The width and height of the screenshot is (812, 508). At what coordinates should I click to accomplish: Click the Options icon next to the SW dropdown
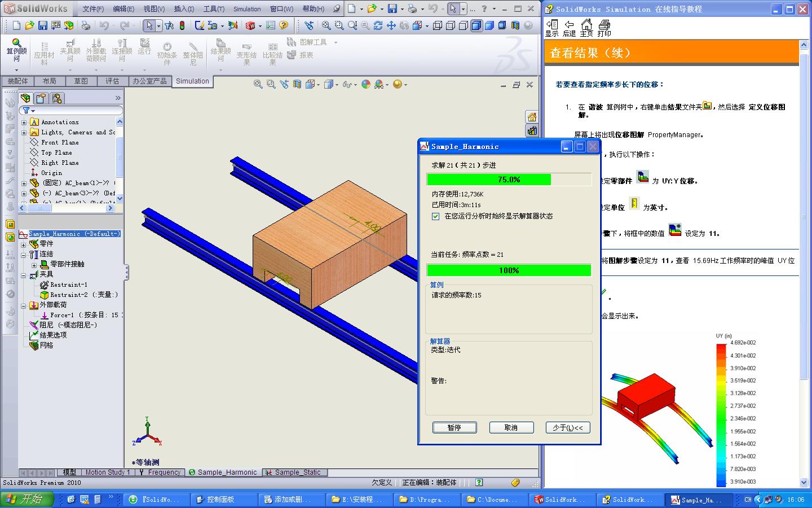tap(271, 25)
